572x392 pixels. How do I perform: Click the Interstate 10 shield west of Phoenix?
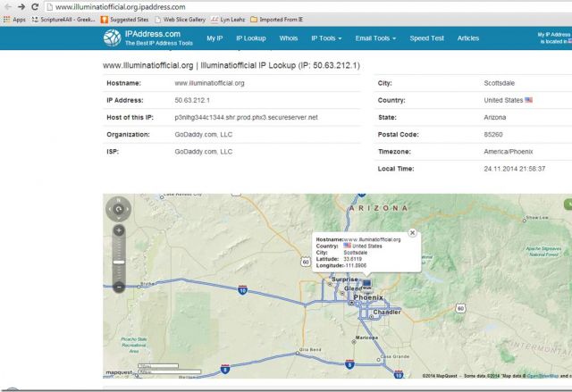point(242,290)
